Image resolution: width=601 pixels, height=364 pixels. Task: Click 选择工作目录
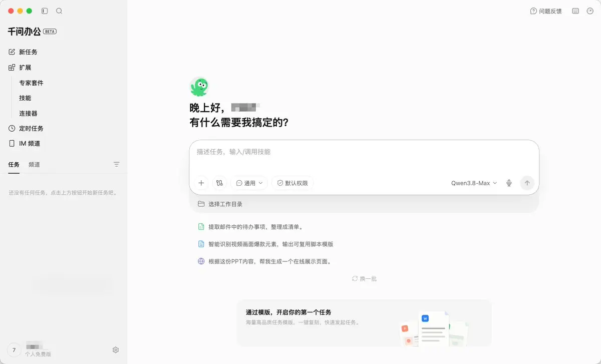225,204
